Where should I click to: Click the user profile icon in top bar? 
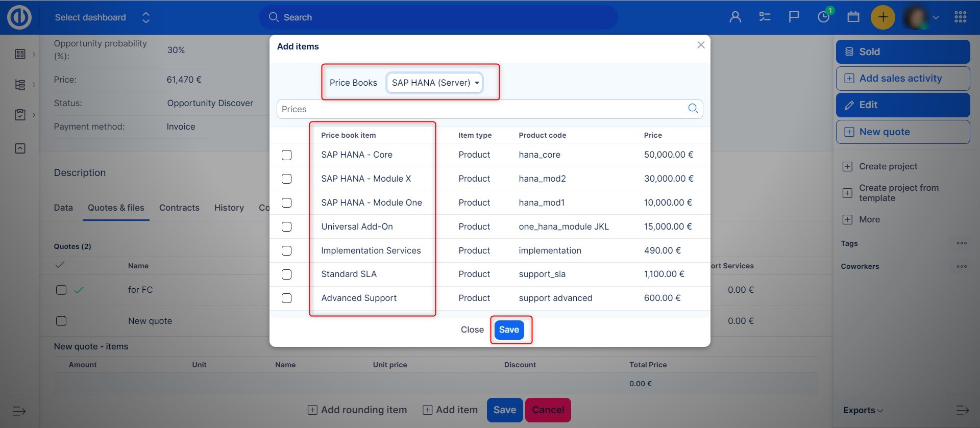coord(735,17)
